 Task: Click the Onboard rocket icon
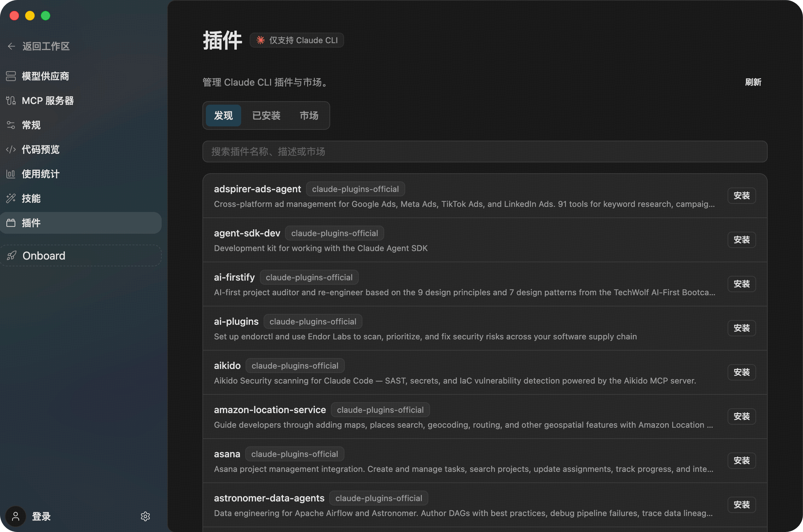12,255
